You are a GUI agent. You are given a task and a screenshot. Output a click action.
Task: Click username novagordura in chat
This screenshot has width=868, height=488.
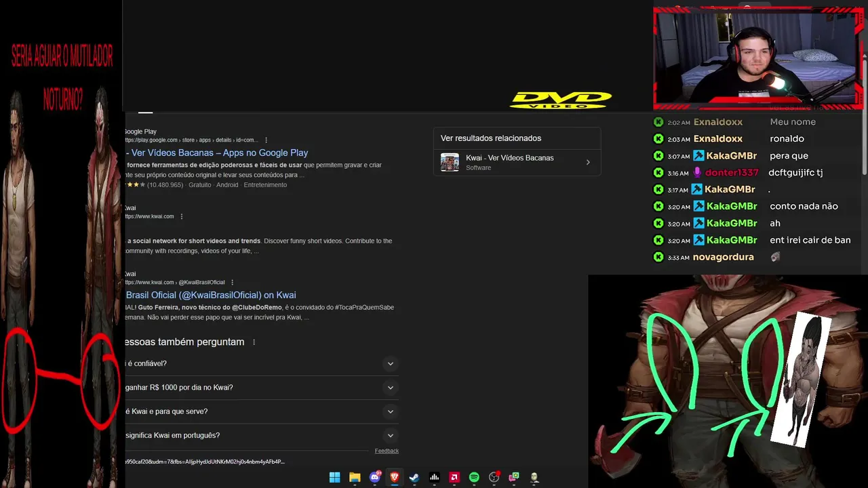723,257
